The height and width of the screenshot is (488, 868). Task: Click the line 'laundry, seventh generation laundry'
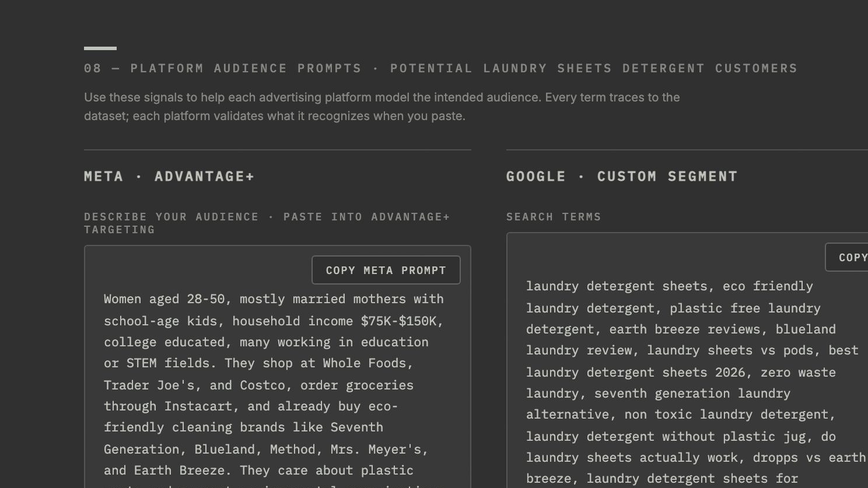[658, 394]
